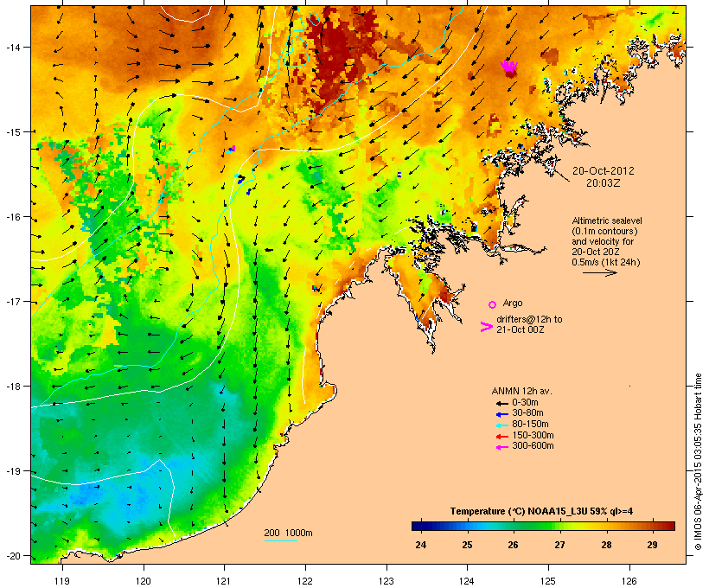Click the '200 1000m' isobath label
Image resolution: width=709 pixels, height=588 pixels.
[288, 533]
